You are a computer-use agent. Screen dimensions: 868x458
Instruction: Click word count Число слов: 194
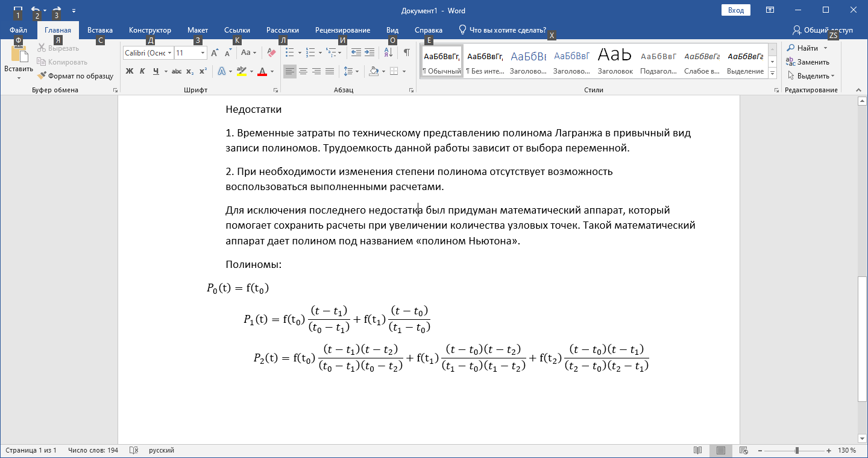click(x=93, y=451)
